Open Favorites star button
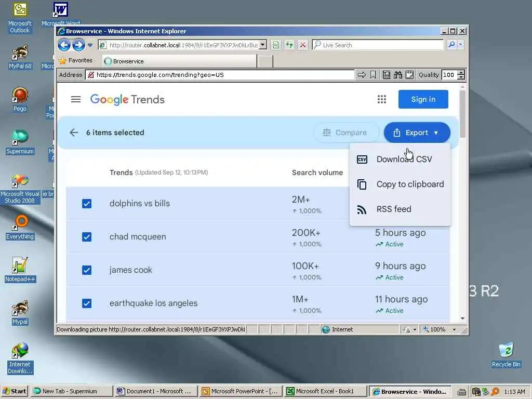This screenshot has width=532, height=399. (76, 60)
